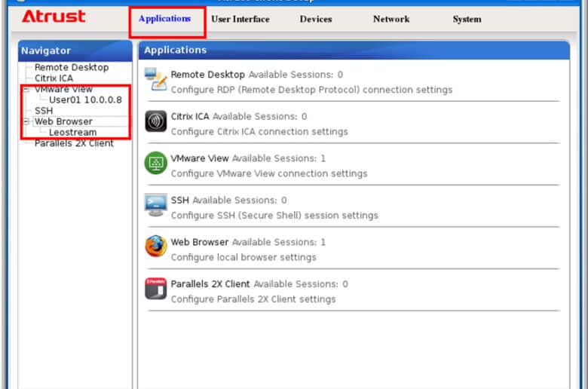Collapse the Web Browser tree node
This screenshot has width=588, height=389.
click(26, 121)
